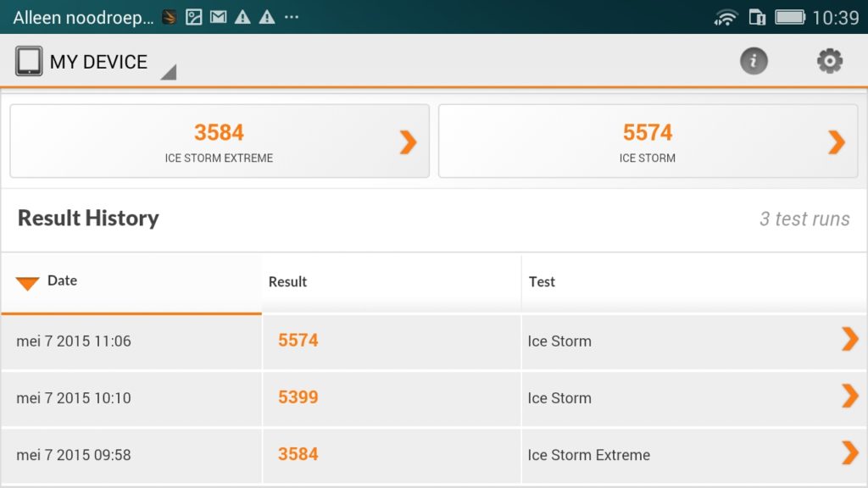Tap Ice Storm Extreme test name in table

pyautogui.click(x=588, y=455)
